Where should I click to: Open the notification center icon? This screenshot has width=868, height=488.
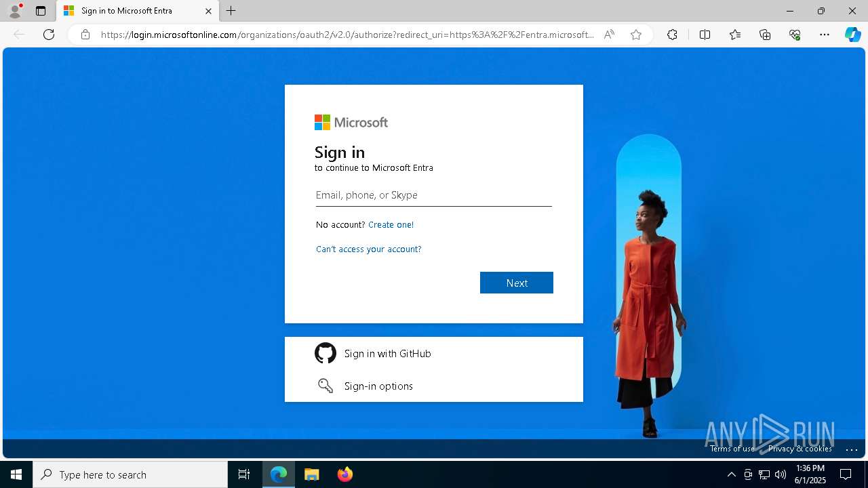(846, 474)
